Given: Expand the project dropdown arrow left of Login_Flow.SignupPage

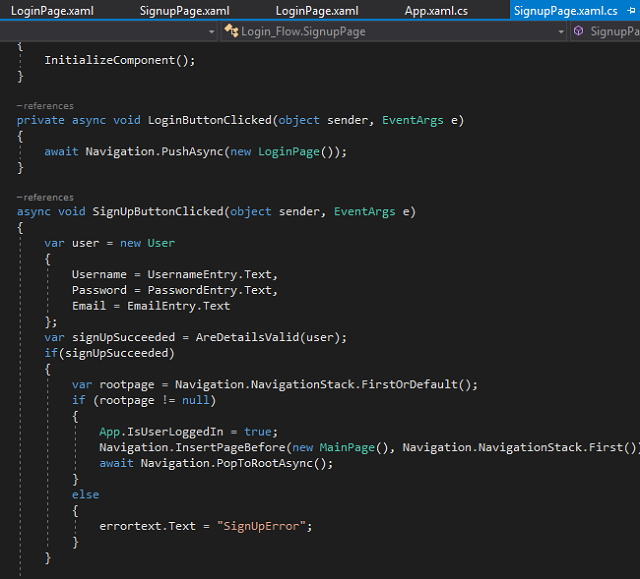Looking at the screenshot, I should [x=212, y=32].
